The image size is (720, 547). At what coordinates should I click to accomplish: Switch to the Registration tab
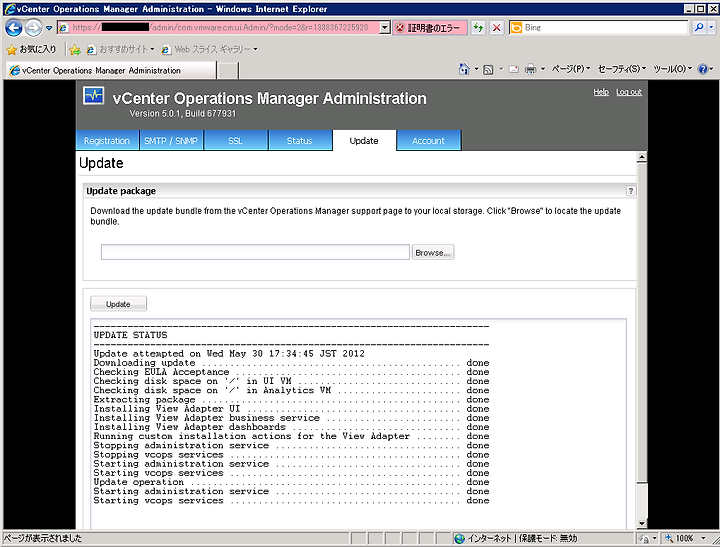coord(107,141)
